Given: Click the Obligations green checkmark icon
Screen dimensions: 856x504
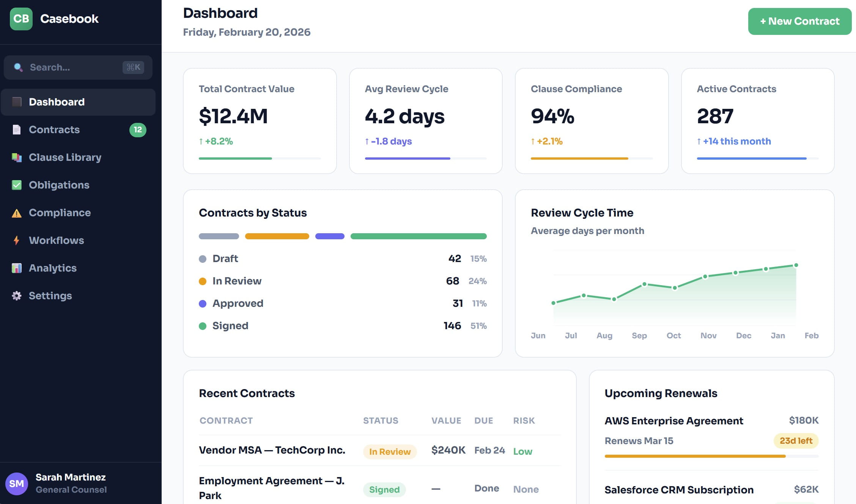Looking at the screenshot, I should 16,185.
